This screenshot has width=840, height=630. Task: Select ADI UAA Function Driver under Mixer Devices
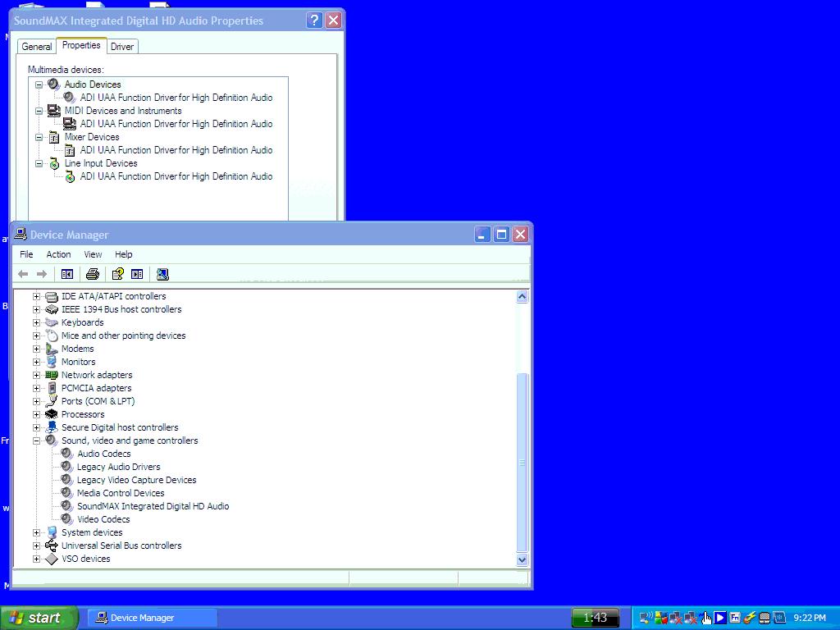coord(176,150)
